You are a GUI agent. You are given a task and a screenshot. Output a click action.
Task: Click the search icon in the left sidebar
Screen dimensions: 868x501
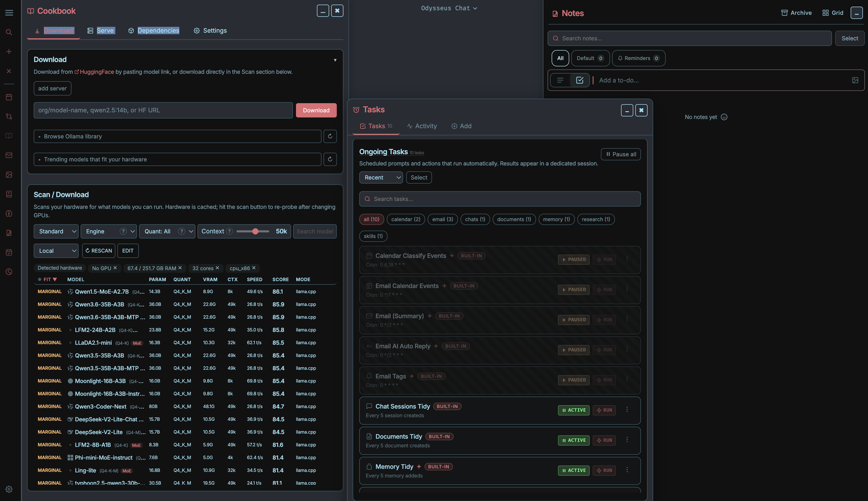pyautogui.click(x=9, y=32)
